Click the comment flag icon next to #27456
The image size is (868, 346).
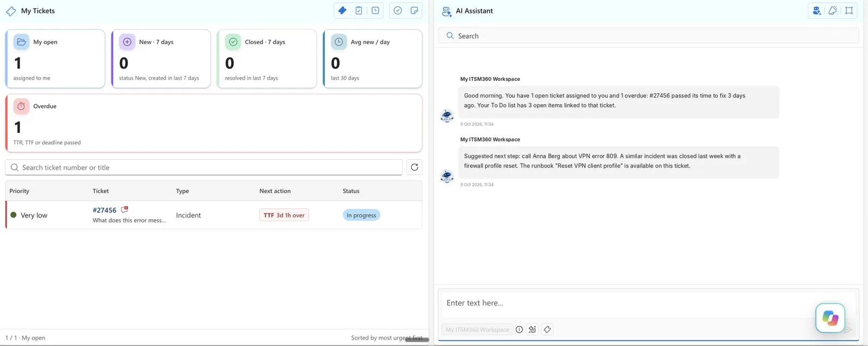[124, 209]
